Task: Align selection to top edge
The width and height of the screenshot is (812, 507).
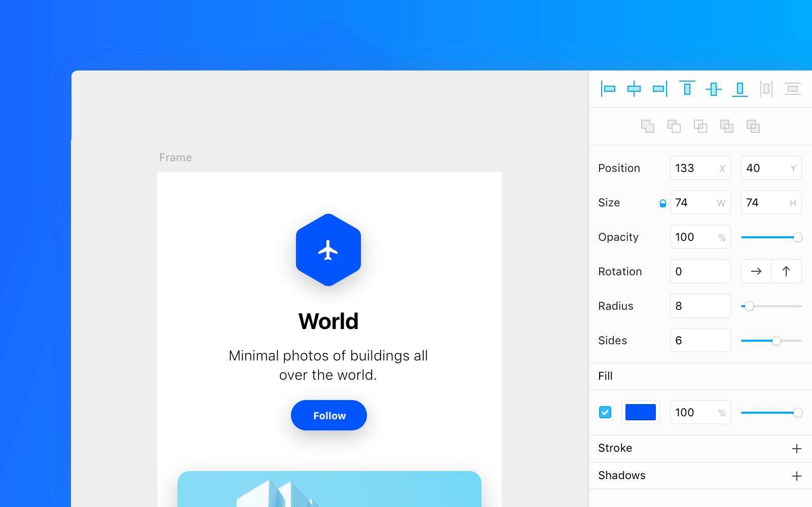Action: pyautogui.click(x=687, y=89)
